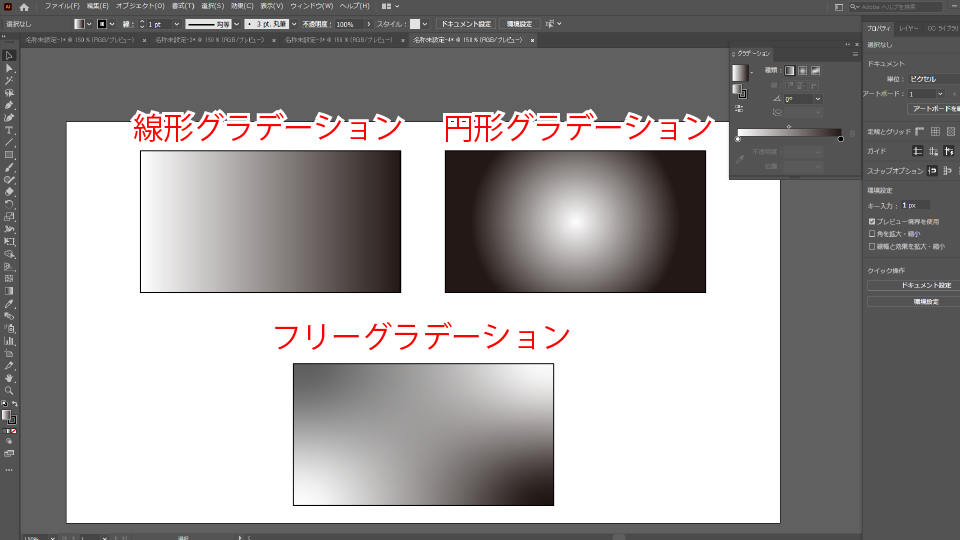Screen dimensions: 960x540
Task: Select the Type tool
Action: 9,130
